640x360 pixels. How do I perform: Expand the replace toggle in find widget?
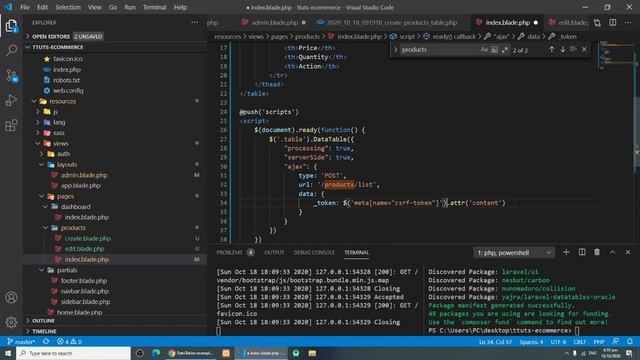coord(395,50)
